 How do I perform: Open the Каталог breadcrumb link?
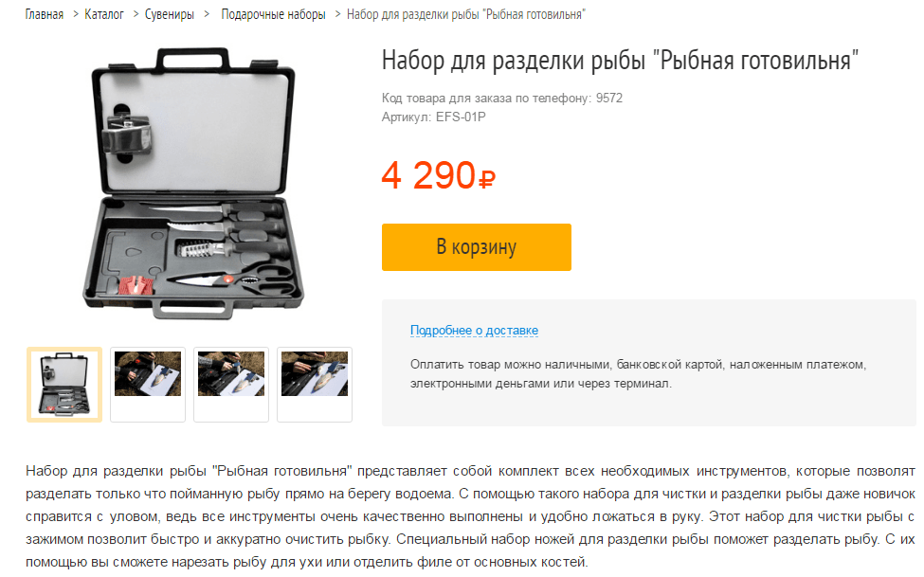coord(104,14)
